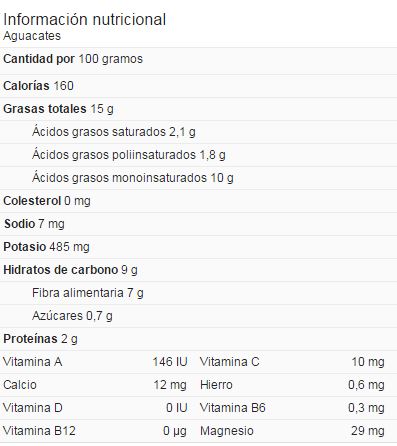Screen dimensions: 397x446
Task: Click Fibra alimentaria 7 g row
Action: (198, 293)
